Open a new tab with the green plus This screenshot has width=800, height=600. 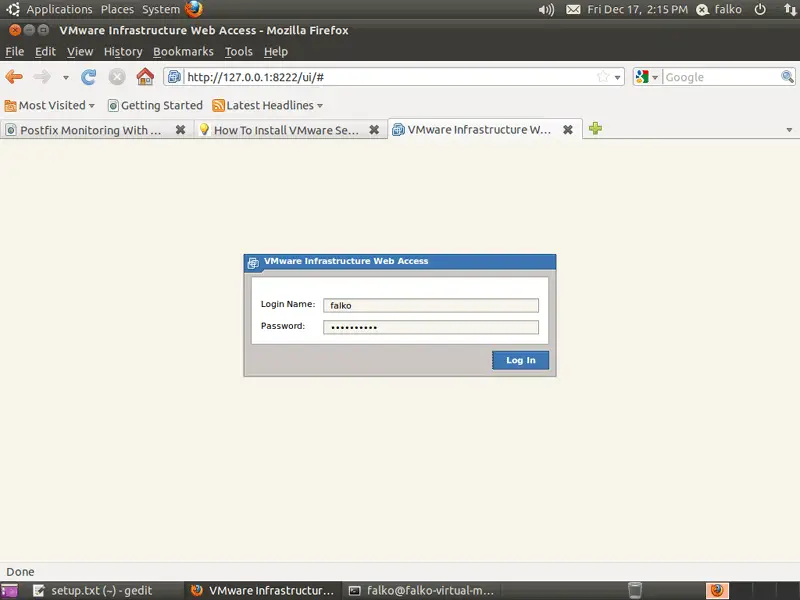[595, 129]
